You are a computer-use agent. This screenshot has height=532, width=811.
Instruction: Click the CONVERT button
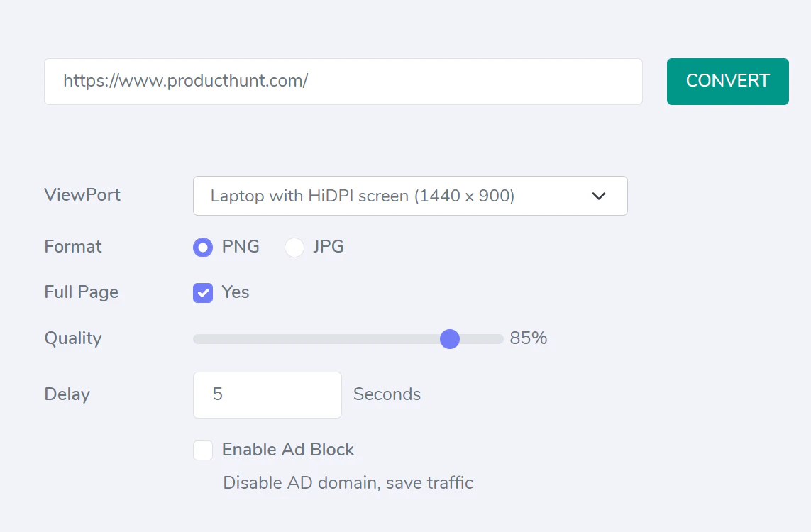coord(727,81)
